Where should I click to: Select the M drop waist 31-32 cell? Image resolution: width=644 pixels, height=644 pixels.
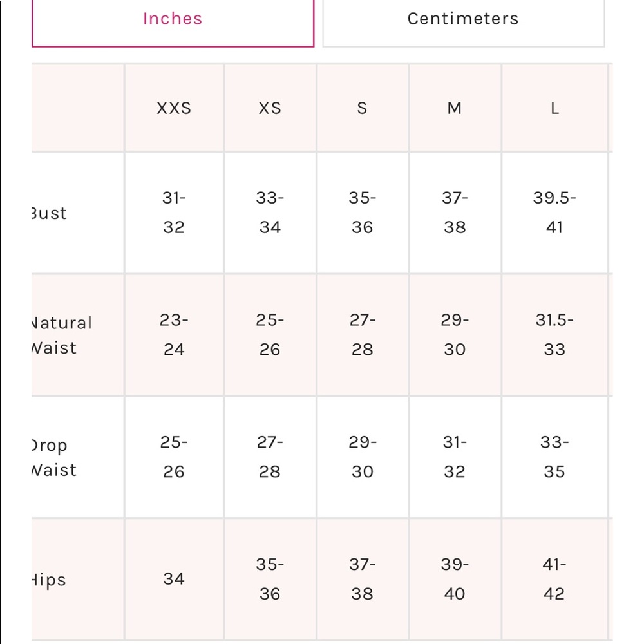pyautogui.click(x=455, y=457)
